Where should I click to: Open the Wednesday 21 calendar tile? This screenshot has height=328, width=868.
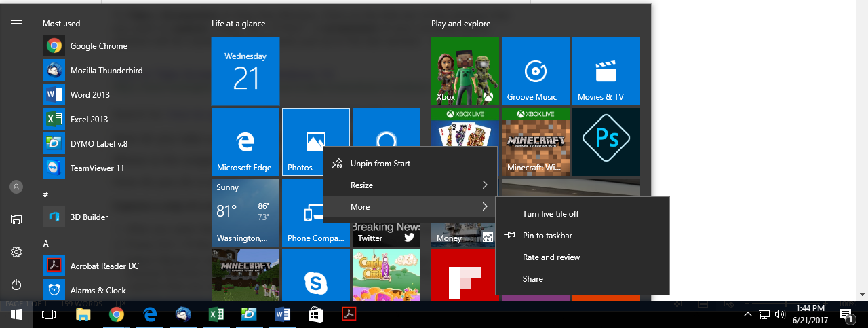[245, 71]
